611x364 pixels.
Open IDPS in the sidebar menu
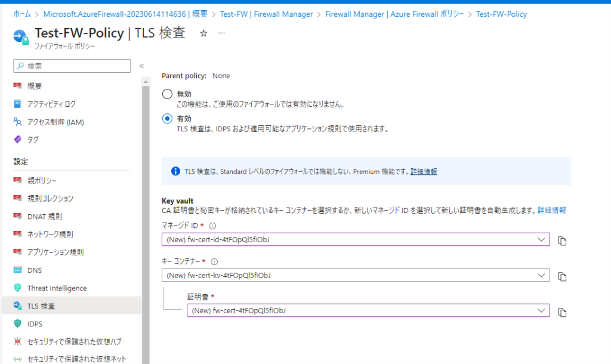pos(35,324)
